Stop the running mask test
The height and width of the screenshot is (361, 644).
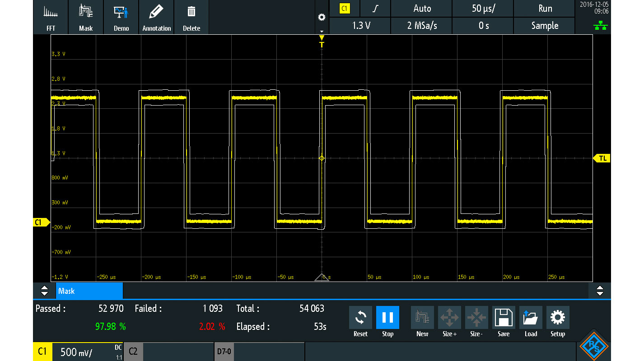click(387, 322)
